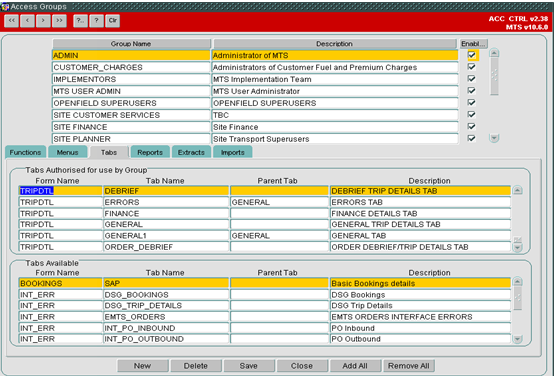Go to previous record with < button
This screenshot has width=554, height=376.
pyautogui.click(x=27, y=21)
